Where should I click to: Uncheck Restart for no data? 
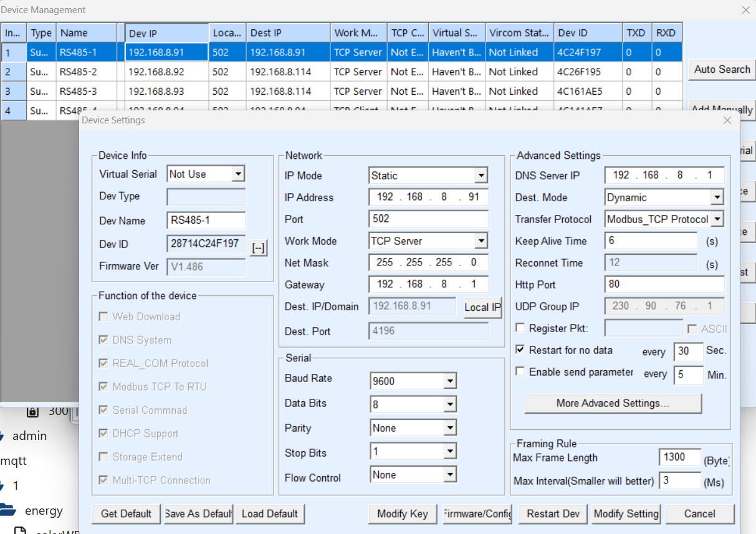[520, 350]
